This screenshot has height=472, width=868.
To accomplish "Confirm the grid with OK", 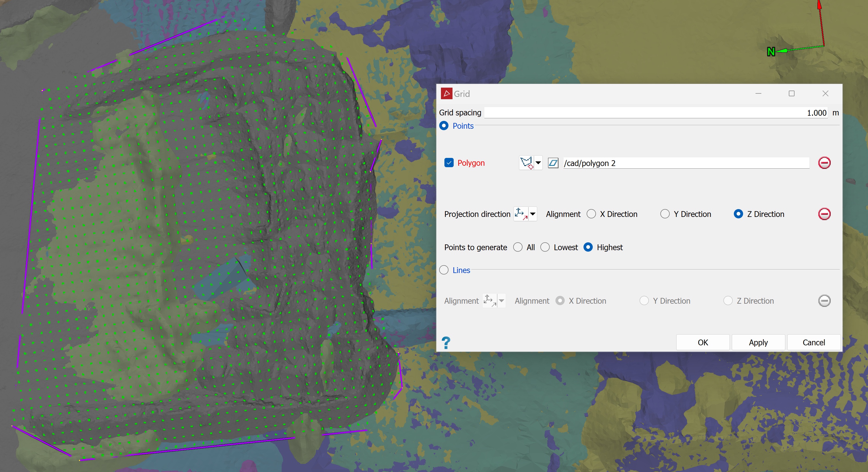I will point(703,342).
